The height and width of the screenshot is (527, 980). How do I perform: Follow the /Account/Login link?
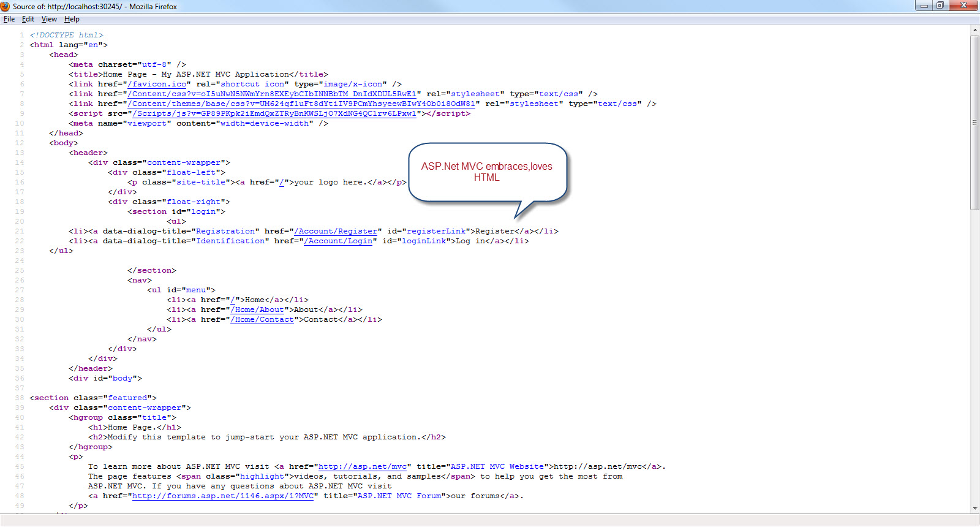pyautogui.click(x=338, y=241)
